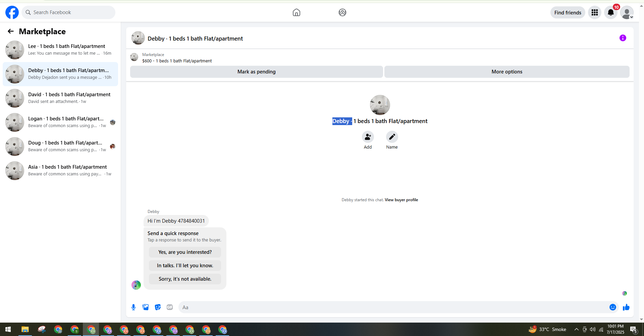
Task: Open David's apartment conversation
Action: point(60,98)
